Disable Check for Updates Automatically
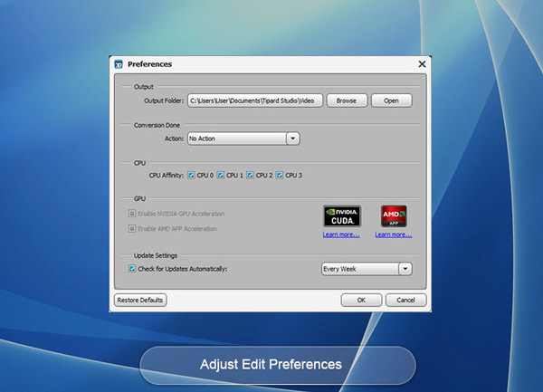543x392 pixels. point(132,269)
